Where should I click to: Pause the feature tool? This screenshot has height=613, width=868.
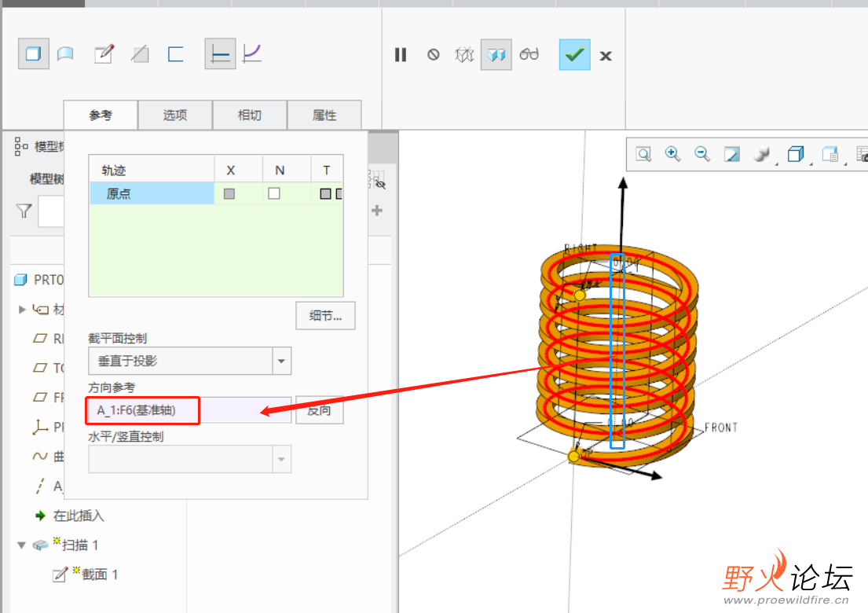(x=401, y=54)
